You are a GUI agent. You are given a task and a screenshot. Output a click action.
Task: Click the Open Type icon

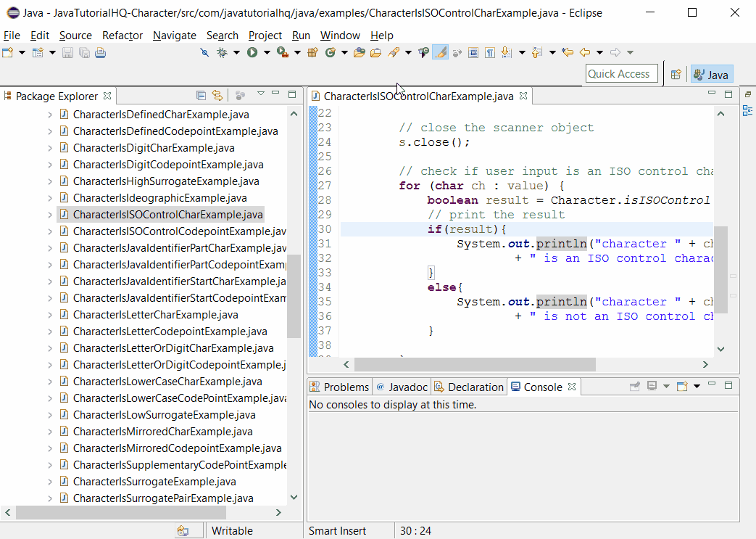(x=360, y=53)
